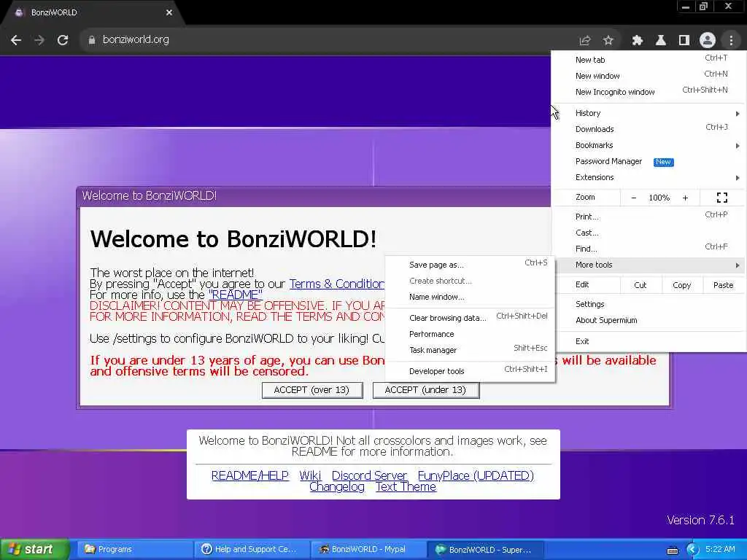Click the ACCEPT (under 13) button

[425, 390]
